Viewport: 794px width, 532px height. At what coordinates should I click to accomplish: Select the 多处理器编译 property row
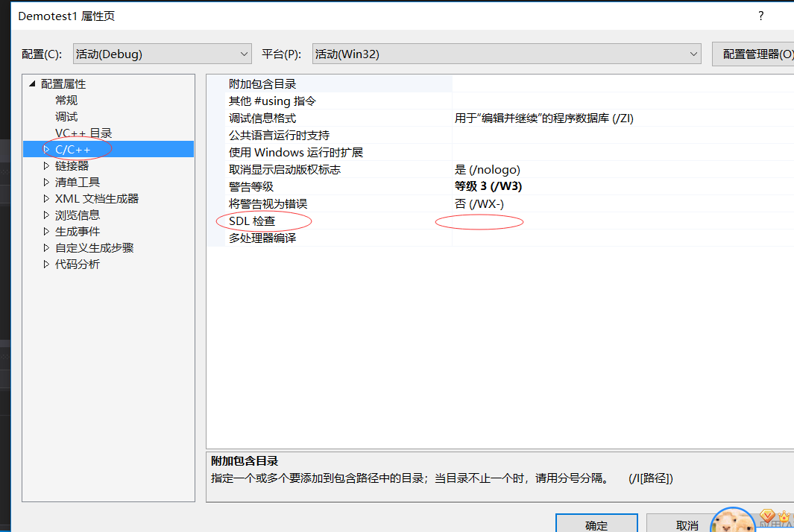coord(338,238)
